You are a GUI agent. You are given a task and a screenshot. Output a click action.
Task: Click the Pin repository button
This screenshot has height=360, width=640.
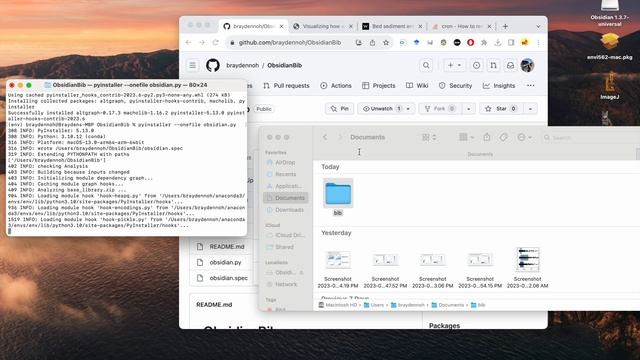pos(340,109)
